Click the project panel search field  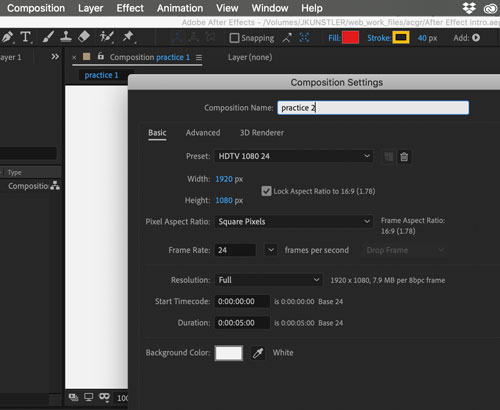pos(28,154)
